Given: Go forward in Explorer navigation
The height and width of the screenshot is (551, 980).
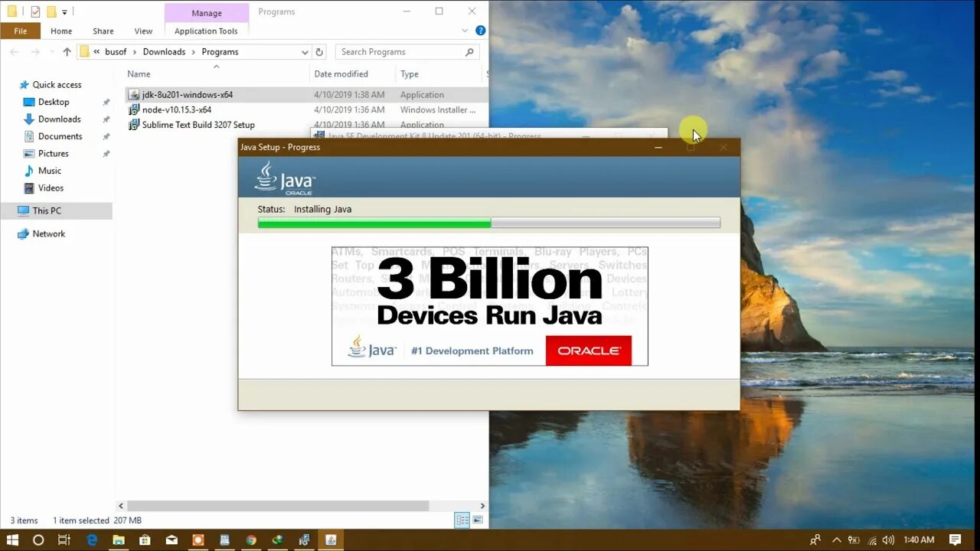Looking at the screenshot, I should pyautogui.click(x=35, y=52).
